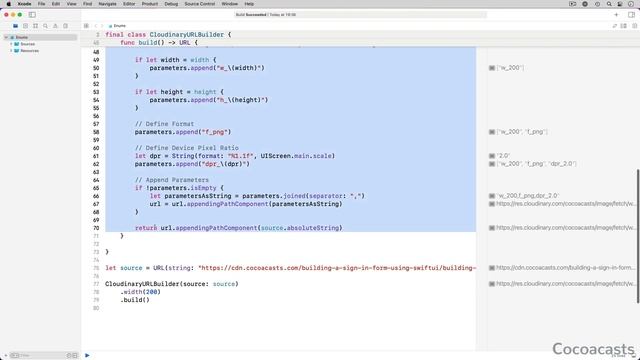Click final class CloudinaryURLBuilder sticky header
Viewport: 640px width, 360px height.
(168, 35)
